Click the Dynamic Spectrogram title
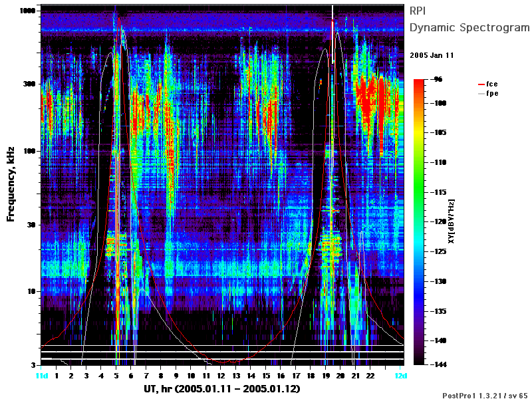The image size is (532, 399). pyautogui.click(x=469, y=27)
